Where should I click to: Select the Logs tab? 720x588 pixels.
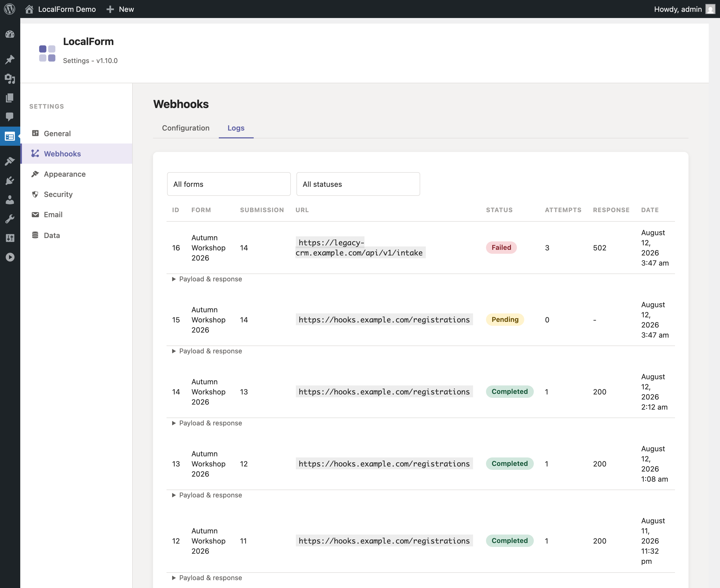(x=236, y=128)
